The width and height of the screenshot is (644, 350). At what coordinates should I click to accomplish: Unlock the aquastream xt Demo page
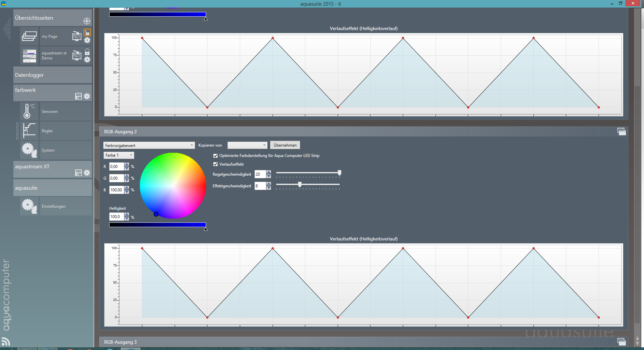87,52
